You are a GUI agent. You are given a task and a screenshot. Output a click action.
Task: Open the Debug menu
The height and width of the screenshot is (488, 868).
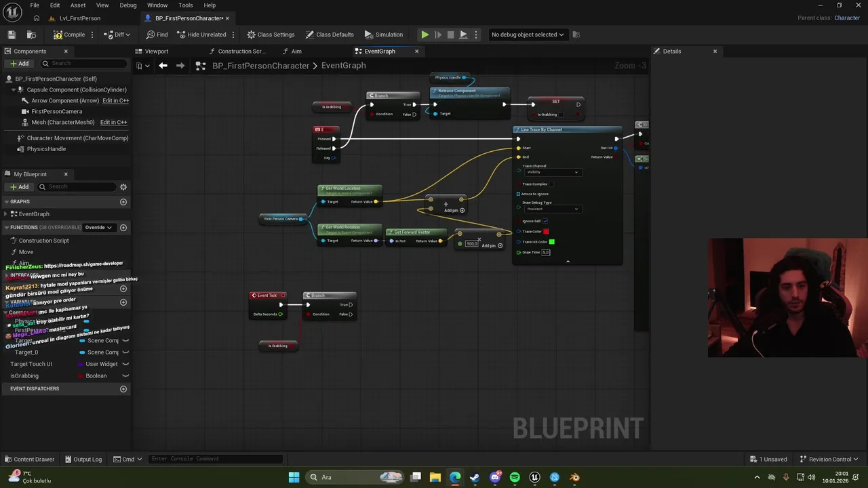coord(128,5)
